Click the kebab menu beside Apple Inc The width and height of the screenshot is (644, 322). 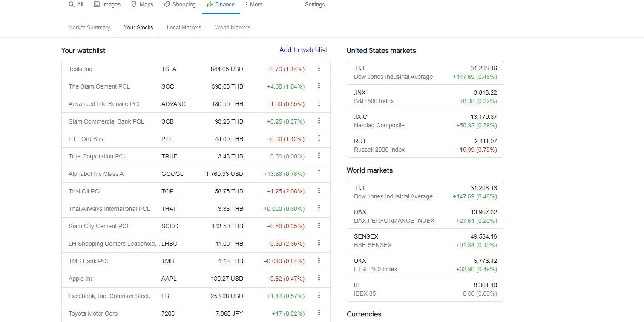319,278
